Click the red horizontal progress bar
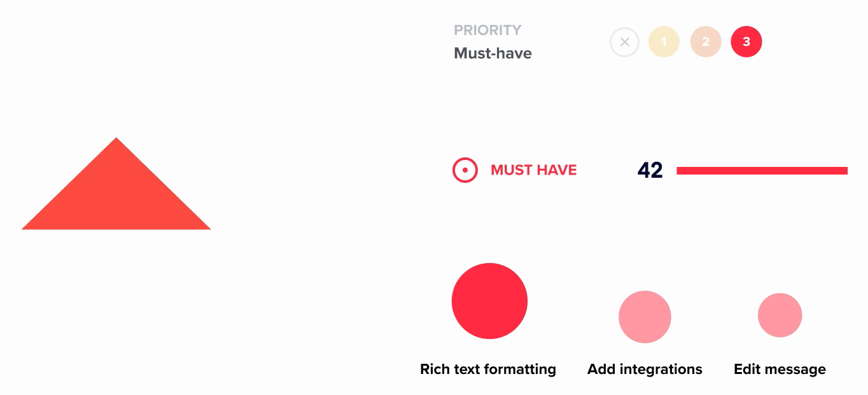Viewport: 868px width, 395px height. coord(762,170)
